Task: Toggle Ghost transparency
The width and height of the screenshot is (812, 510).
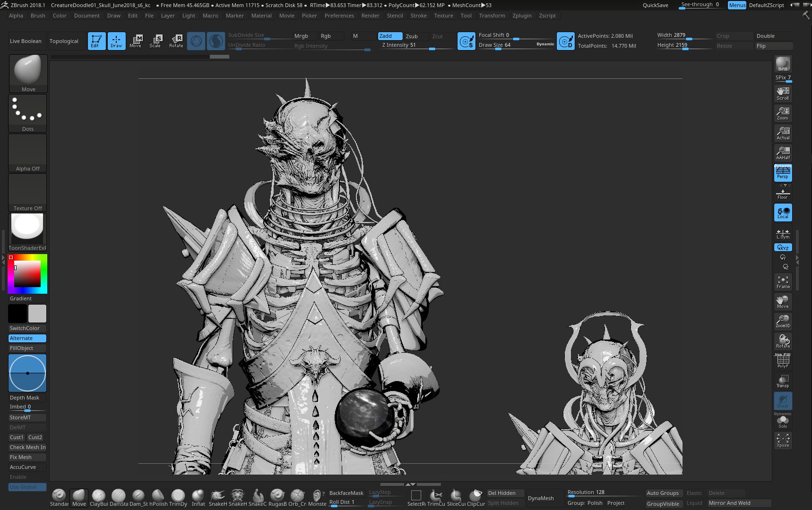Action: 783,400
